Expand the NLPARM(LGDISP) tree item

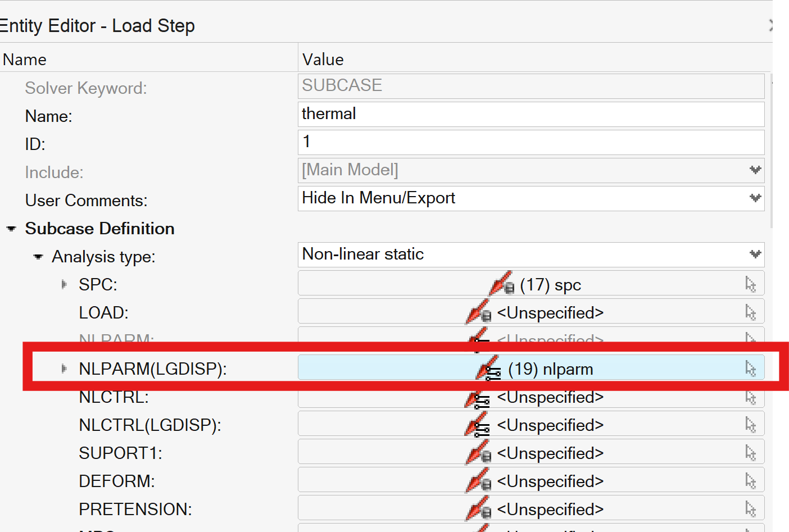pos(64,369)
